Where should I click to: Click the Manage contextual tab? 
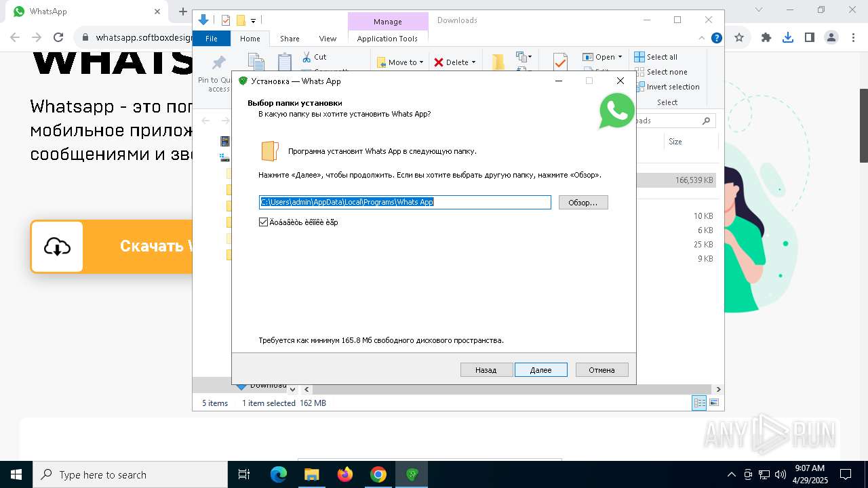tap(388, 22)
